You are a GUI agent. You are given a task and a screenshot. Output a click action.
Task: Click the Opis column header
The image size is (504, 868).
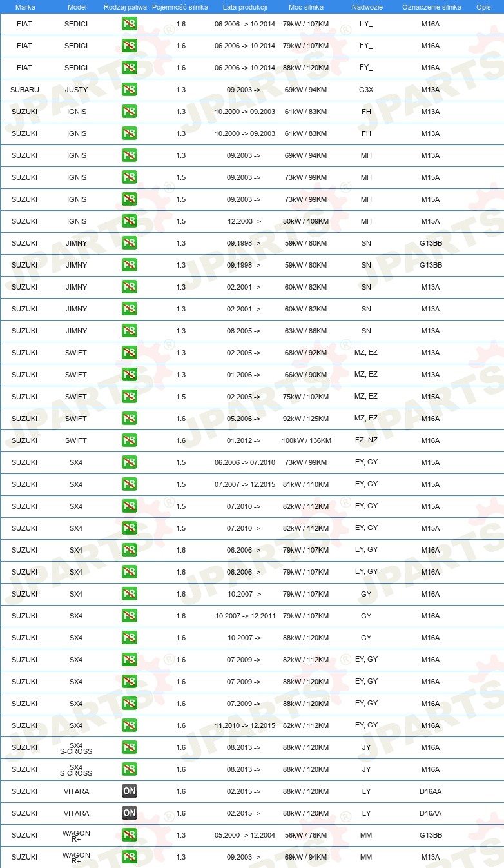point(483,7)
